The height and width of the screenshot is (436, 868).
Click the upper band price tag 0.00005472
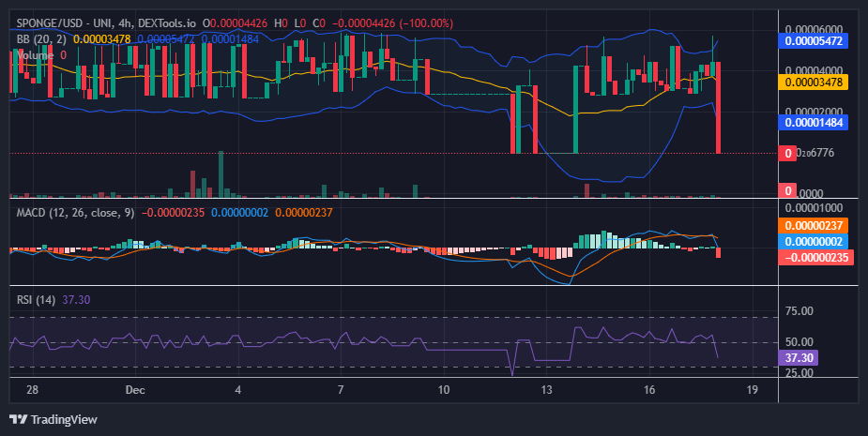pyautogui.click(x=813, y=41)
